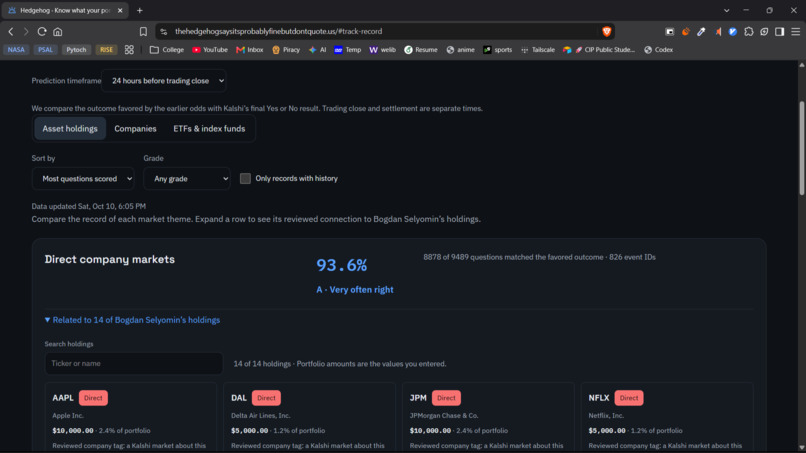Open the Gmail Inbox bookmark
The height and width of the screenshot is (453, 806).
(250, 50)
